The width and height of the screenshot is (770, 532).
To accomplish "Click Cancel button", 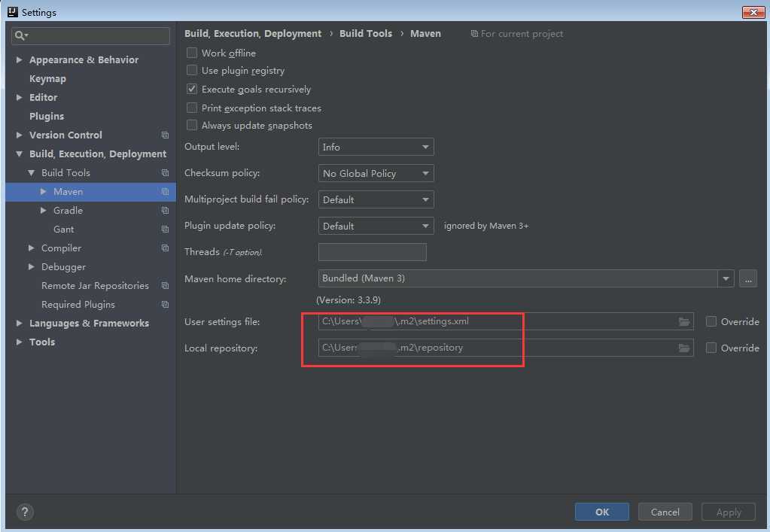I will point(665,512).
